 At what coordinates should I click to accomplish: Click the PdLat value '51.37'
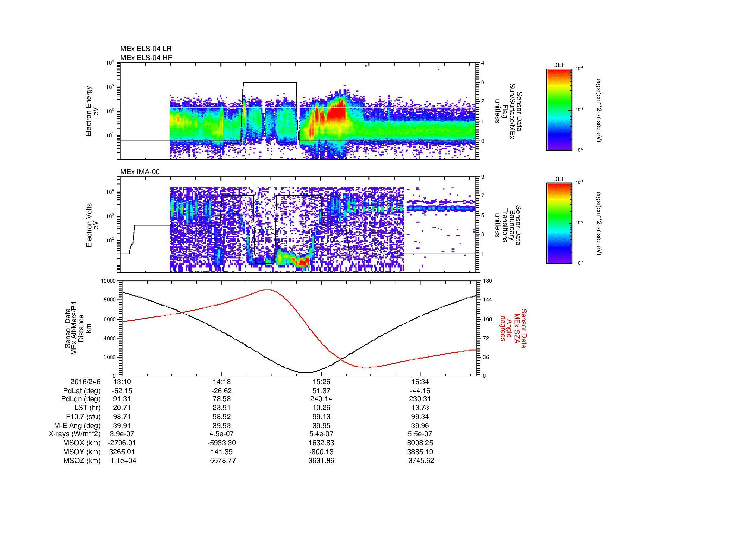pyautogui.click(x=321, y=391)
